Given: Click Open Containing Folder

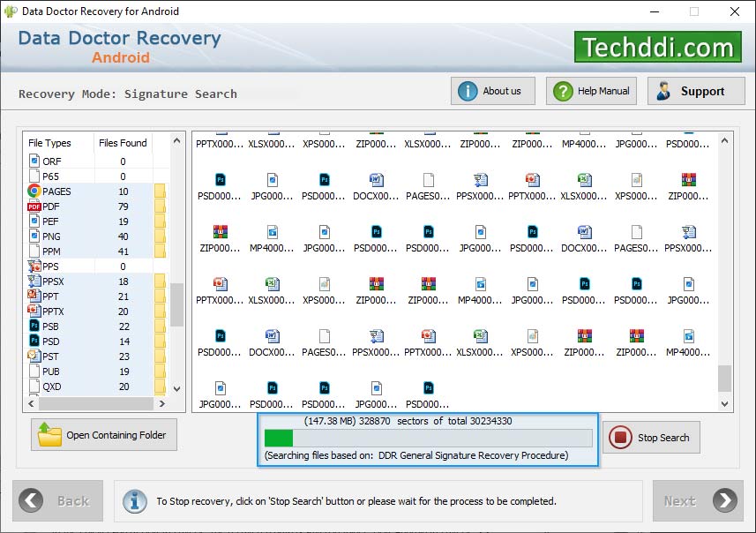Looking at the screenshot, I should pyautogui.click(x=104, y=434).
